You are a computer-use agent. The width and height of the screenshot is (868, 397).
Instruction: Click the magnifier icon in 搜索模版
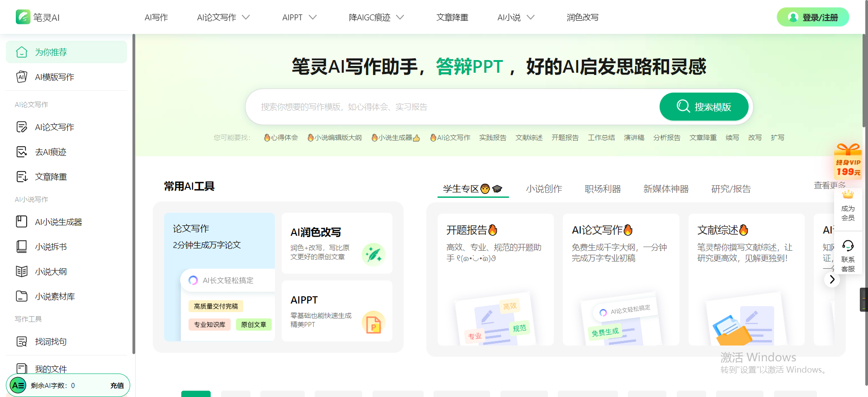(683, 107)
